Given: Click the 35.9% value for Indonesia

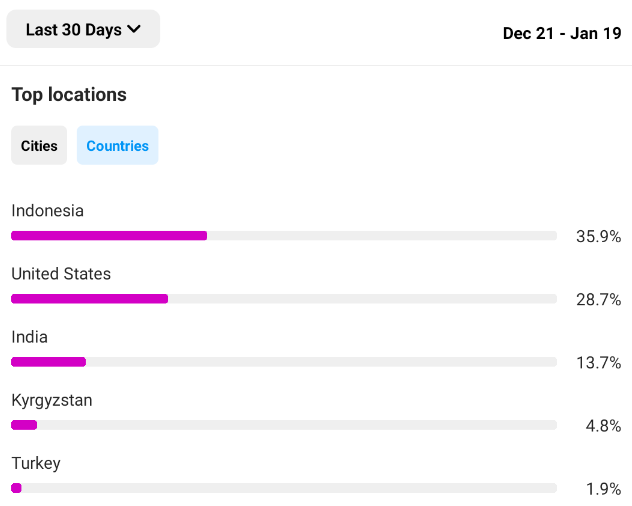Looking at the screenshot, I should coord(599,236).
